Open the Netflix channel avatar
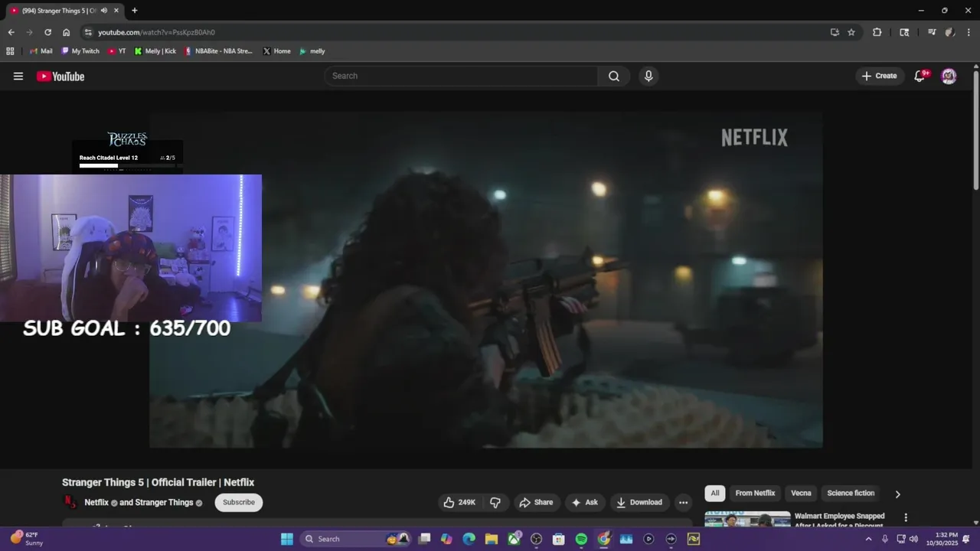Viewport: 980px width, 551px height. (70, 502)
